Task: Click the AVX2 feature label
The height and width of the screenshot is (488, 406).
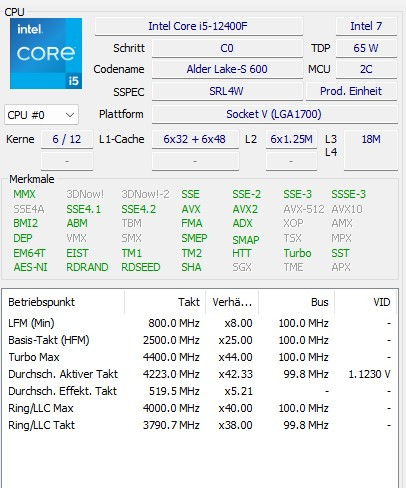Action: coord(245,209)
